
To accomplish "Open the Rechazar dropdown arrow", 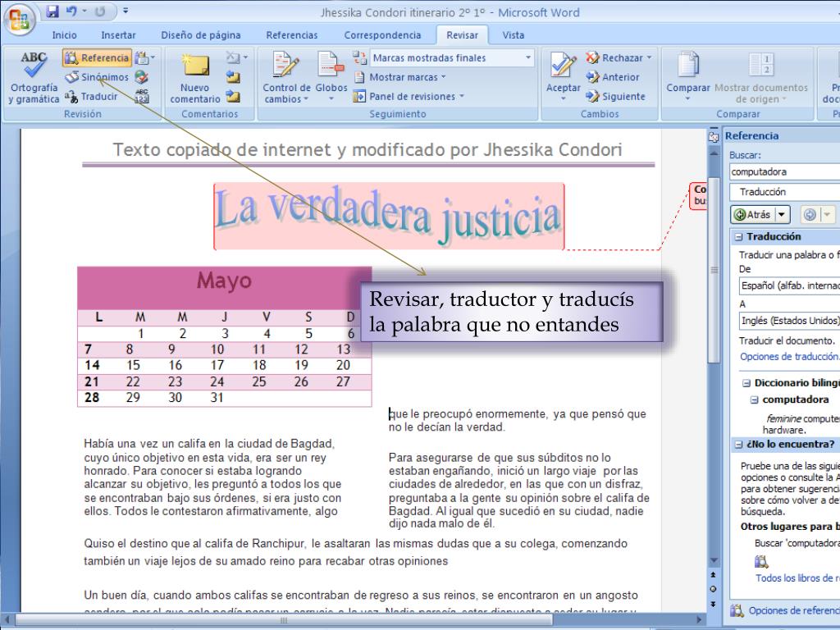I will click(x=649, y=58).
